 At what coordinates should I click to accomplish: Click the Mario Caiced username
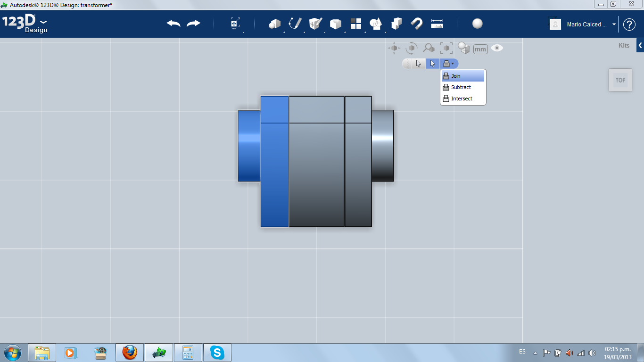587,25
